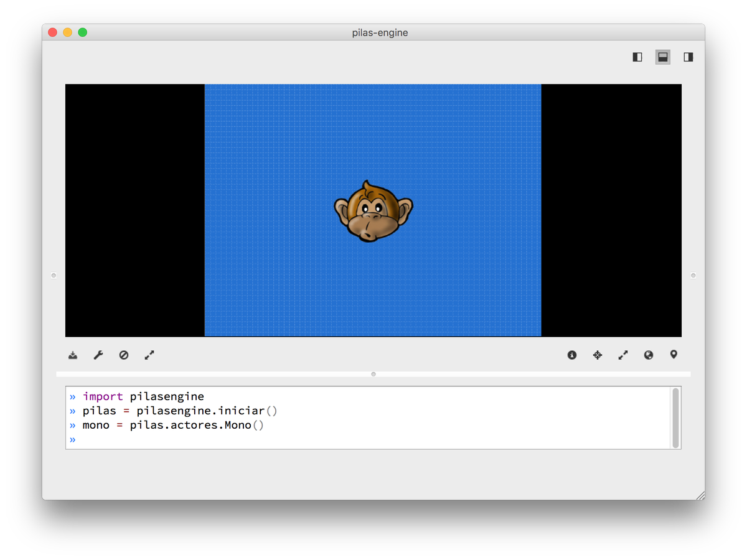
Task: Click the download/save tray icon
Action: point(73,355)
